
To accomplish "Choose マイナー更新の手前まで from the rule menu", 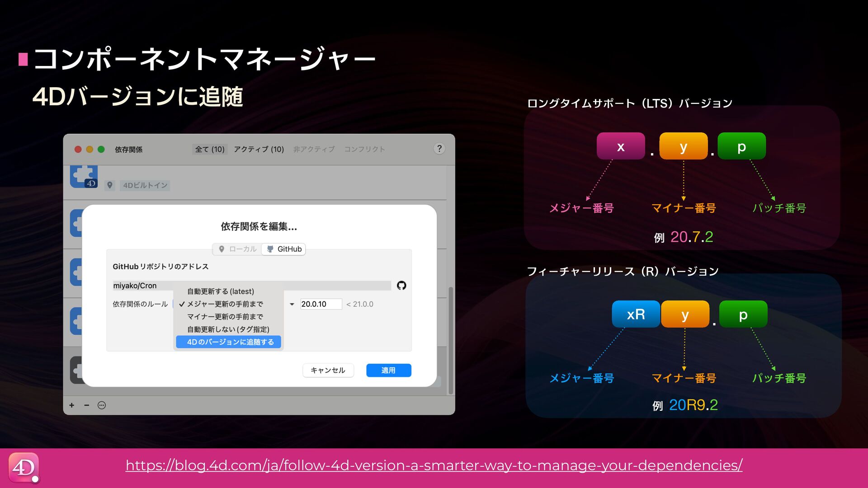I will (x=228, y=317).
